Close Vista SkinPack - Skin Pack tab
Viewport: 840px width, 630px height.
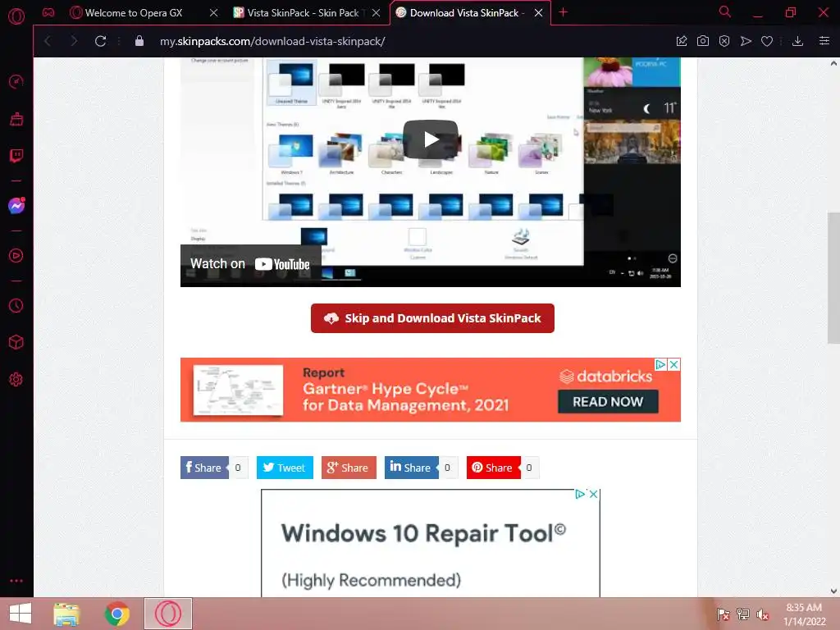click(x=376, y=13)
